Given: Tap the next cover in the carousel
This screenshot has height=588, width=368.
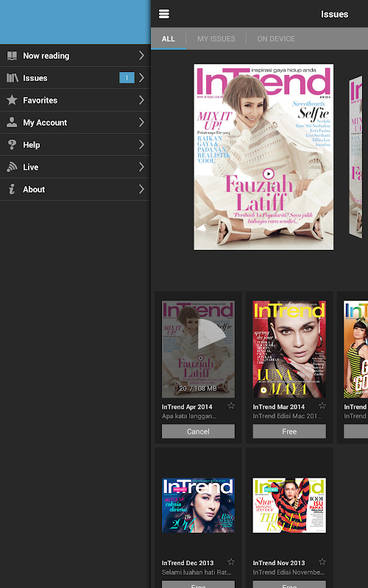Looking at the screenshot, I should click(x=355, y=157).
